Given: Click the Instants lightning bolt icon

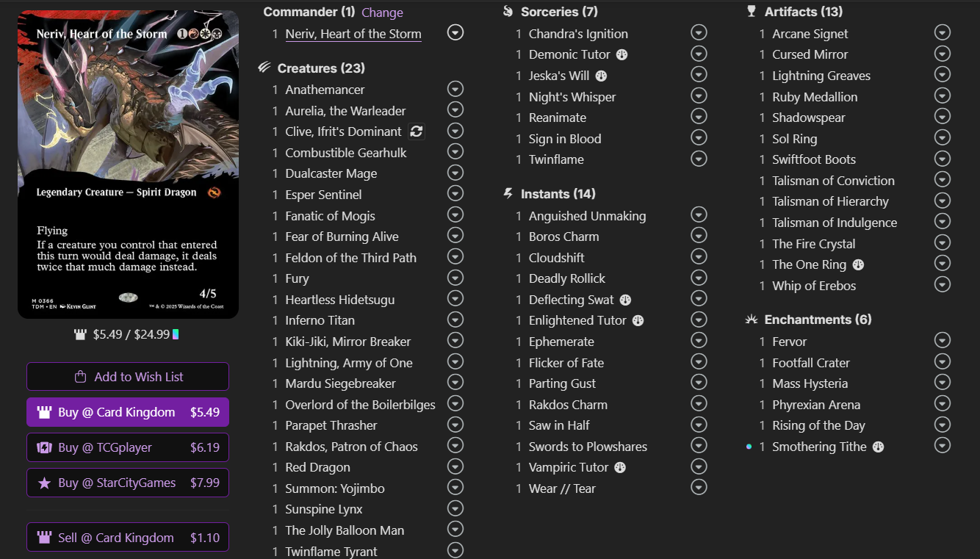Looking at the screenshot, I should click(x=508, y=193).
